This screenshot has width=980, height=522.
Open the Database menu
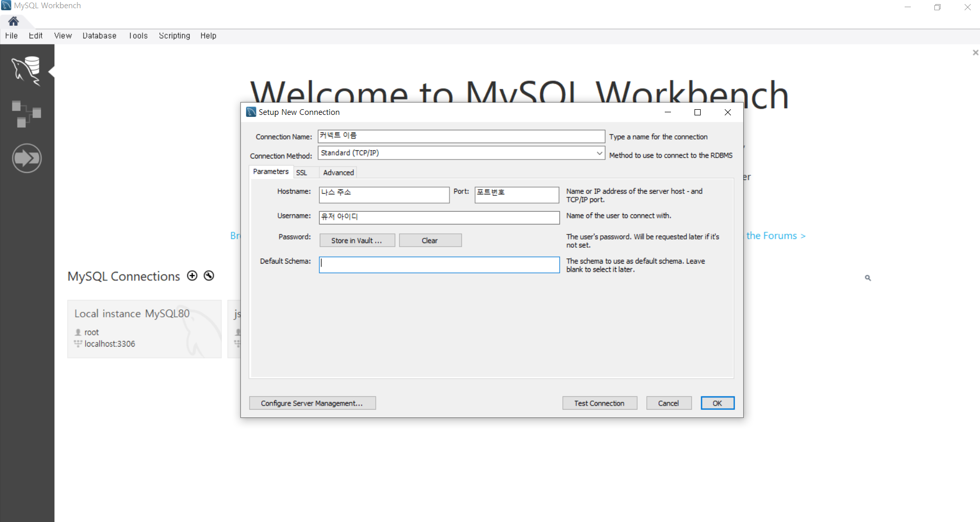(x=99, y=35)
